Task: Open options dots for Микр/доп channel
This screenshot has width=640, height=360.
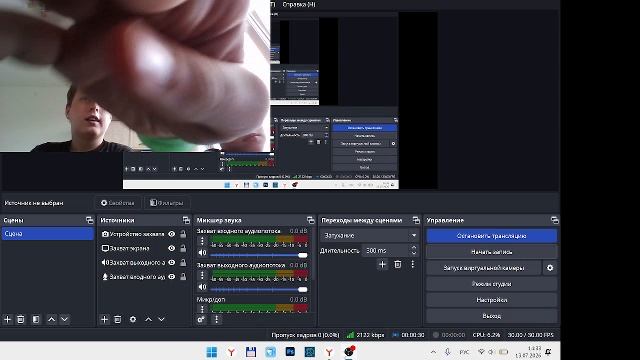Action: click(x=202, y=309)
